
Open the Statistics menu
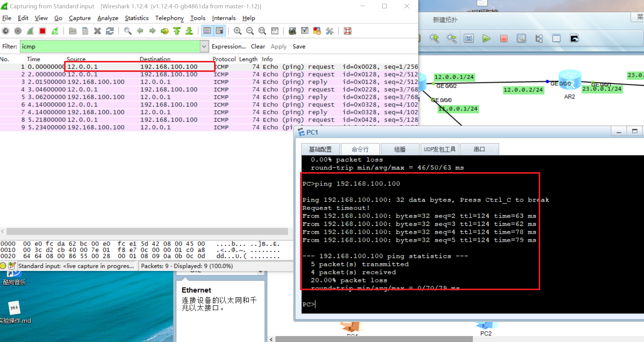(136, 18)
